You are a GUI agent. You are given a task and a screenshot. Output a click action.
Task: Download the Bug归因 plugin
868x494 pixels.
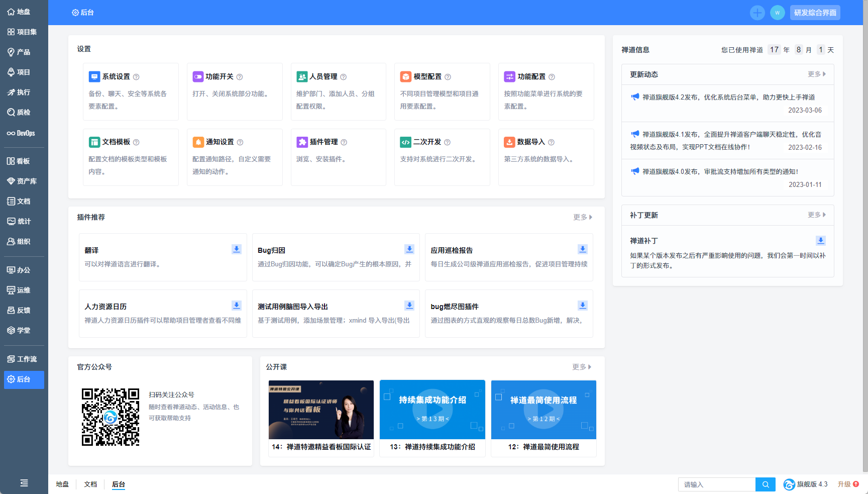409,249
